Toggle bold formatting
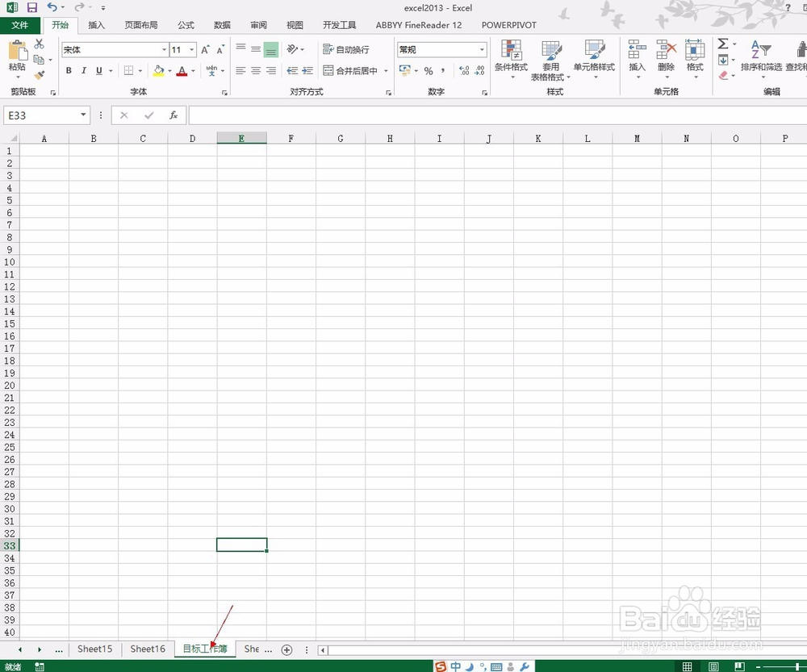The image size is (807, 672). pos(69,71)
